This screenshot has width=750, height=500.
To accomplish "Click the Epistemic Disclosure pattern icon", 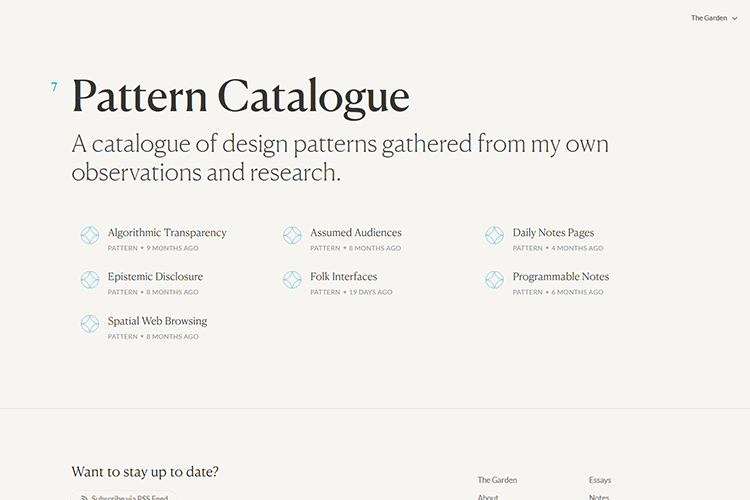I will pyautogui.click(x=90, y=280).
